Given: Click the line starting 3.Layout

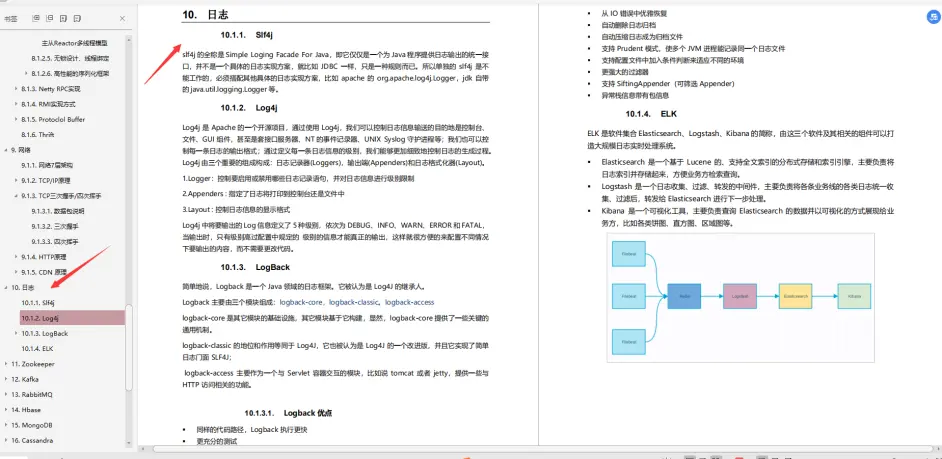Looking at the screenshot, I should [236, 210].
